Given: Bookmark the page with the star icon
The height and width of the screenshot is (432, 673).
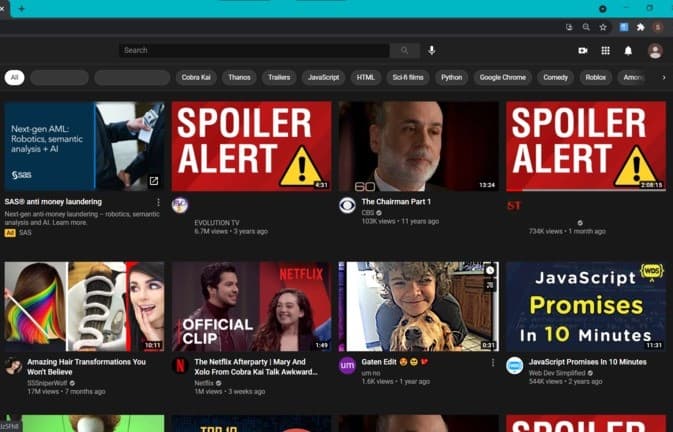Looking at the screenshot, I should 603,27.
